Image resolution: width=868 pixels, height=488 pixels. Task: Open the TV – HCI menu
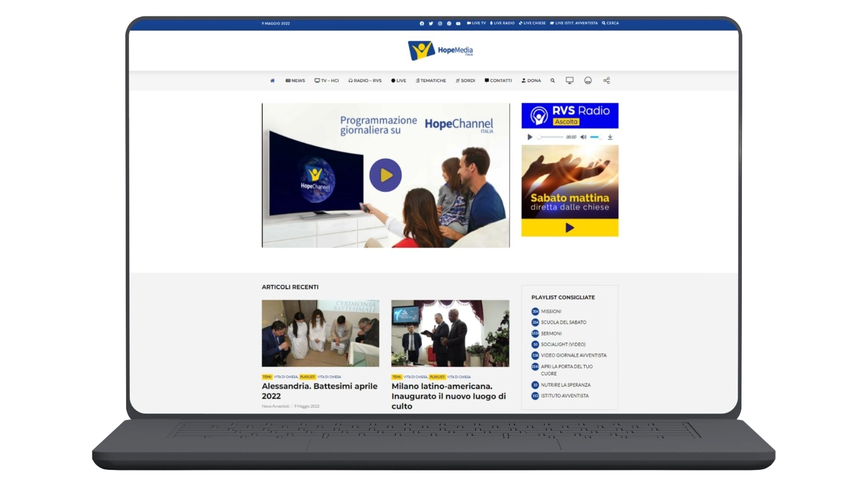click(x=326, y=80)
